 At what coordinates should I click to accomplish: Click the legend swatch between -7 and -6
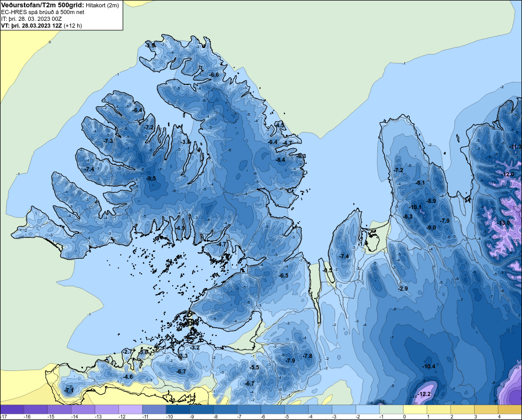[x=249, y=409]
